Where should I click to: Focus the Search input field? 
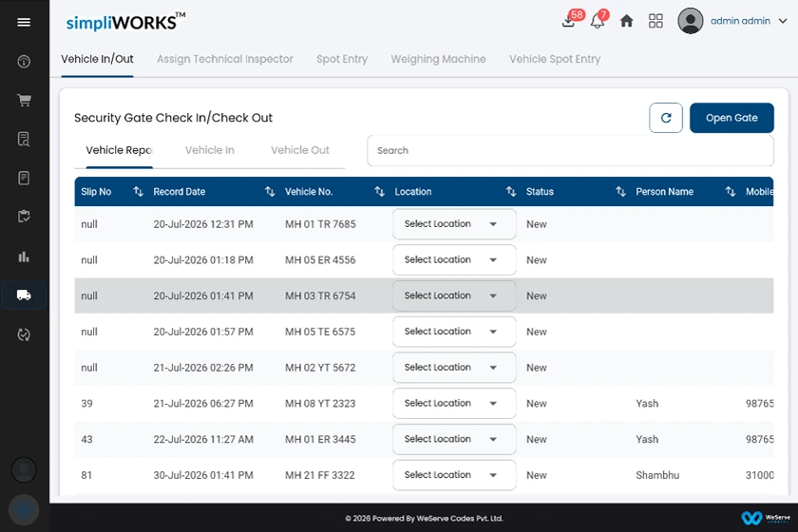570,151
